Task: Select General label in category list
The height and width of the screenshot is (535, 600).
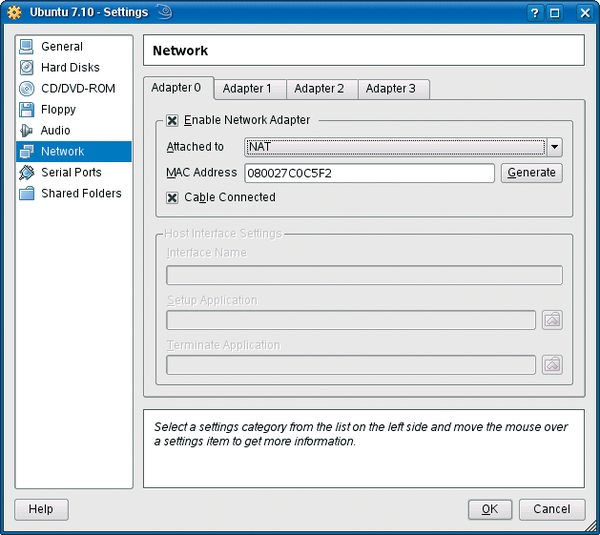Action: 62,47
